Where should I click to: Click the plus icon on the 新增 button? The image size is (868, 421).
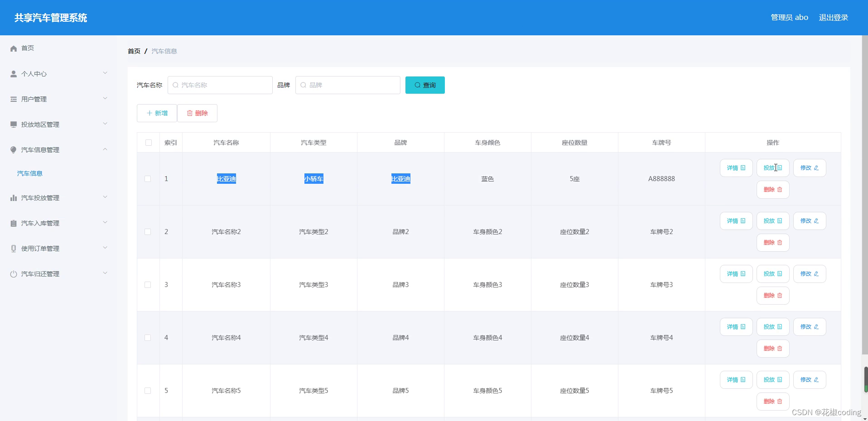pyautogui.click(x=149, y=113)
